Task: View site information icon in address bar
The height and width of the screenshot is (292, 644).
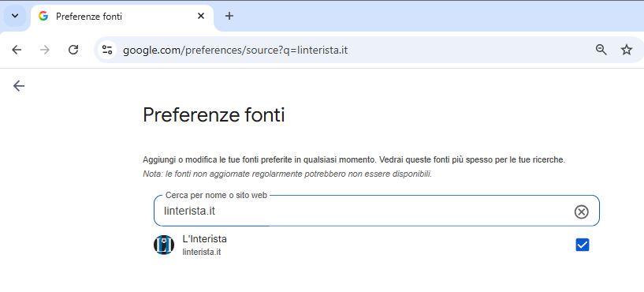Action: (x=108, y=51)
